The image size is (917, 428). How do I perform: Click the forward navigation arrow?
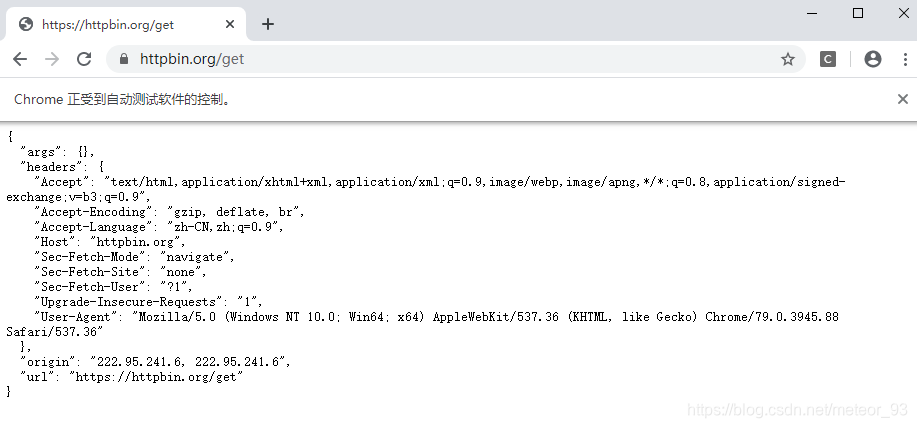coord(52,59)
